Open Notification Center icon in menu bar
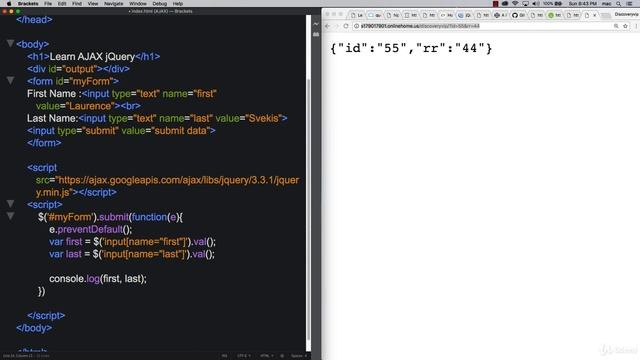 [630, 3]
